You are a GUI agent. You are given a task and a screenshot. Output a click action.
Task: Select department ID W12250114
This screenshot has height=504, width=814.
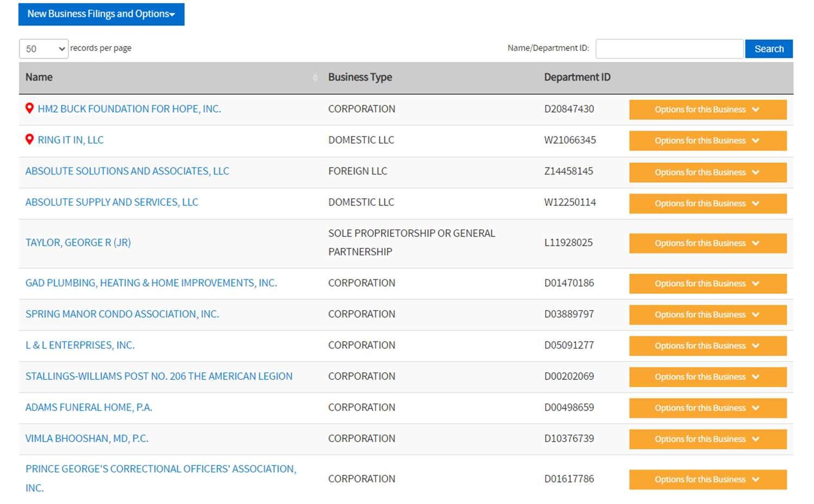570,202
